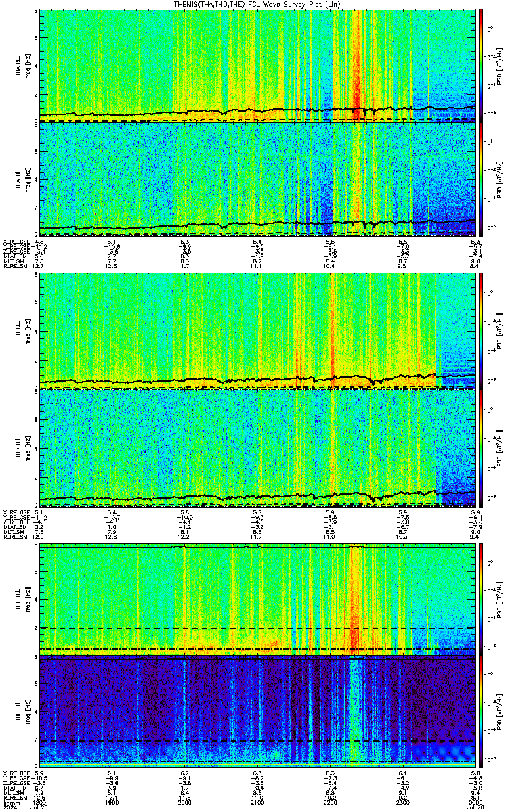Click the THA B-parallel spectrogram panel

tap(257, 179)
